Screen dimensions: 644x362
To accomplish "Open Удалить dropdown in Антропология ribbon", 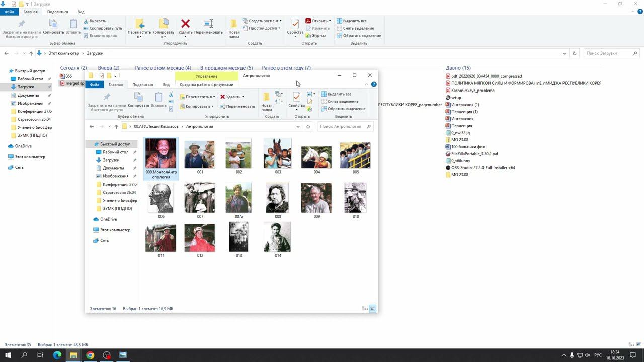I will coord(232,97).
